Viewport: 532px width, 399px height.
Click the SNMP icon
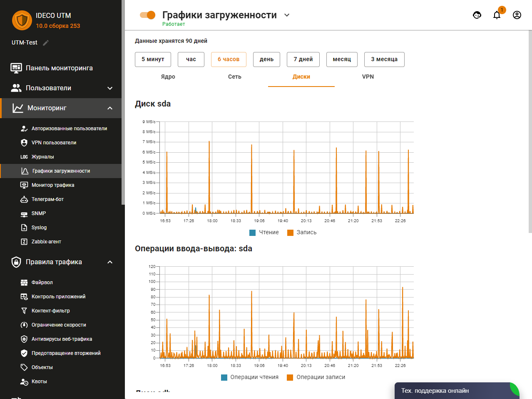click(24, 214)
